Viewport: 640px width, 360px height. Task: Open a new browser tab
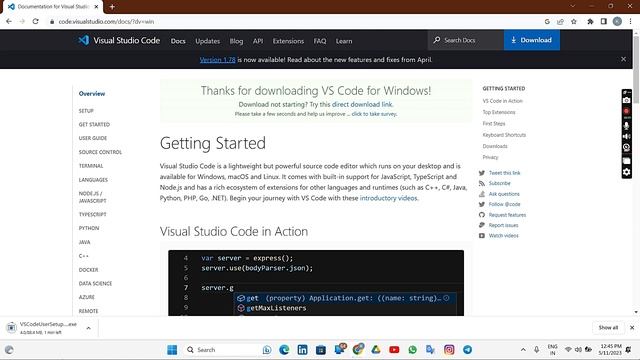click(x=112, y=7)
